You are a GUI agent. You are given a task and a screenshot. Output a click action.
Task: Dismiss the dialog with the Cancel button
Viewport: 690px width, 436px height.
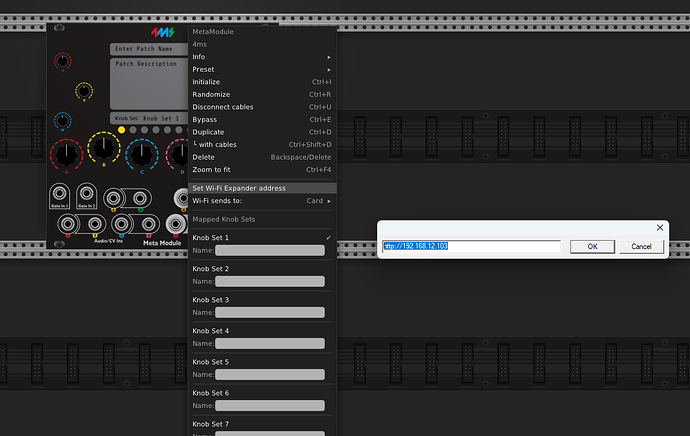641,246
